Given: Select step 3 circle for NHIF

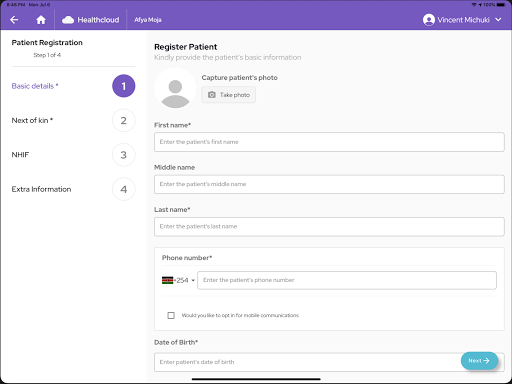Looking at the screenshot, I should click(x=124, y=155).
